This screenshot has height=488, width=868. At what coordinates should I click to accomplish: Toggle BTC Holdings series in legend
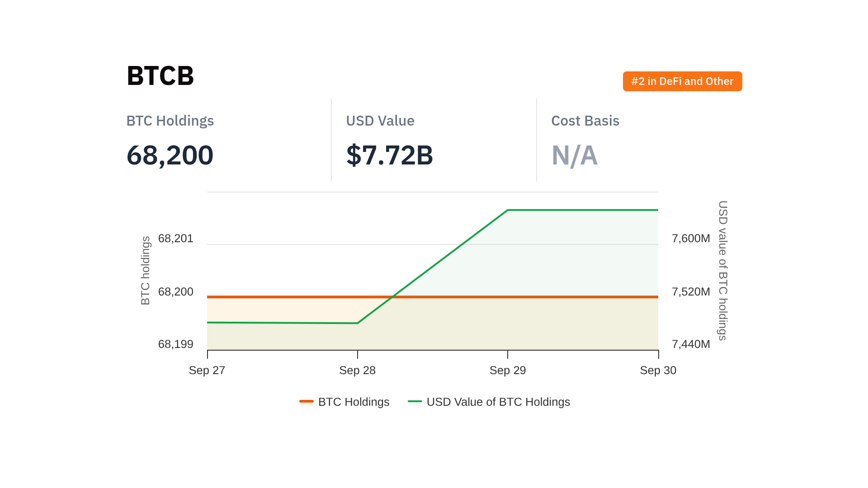pos(353,402)
